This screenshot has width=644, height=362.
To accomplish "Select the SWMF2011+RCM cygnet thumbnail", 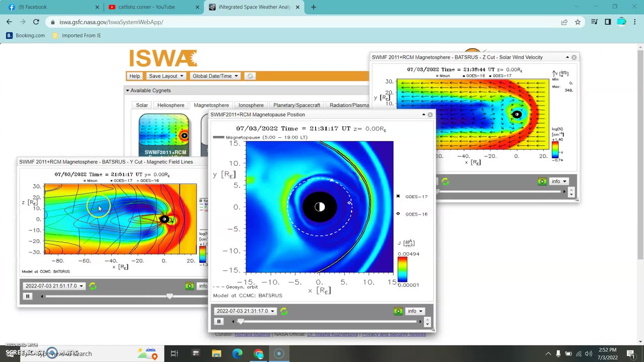I will (x=164, y=135).
